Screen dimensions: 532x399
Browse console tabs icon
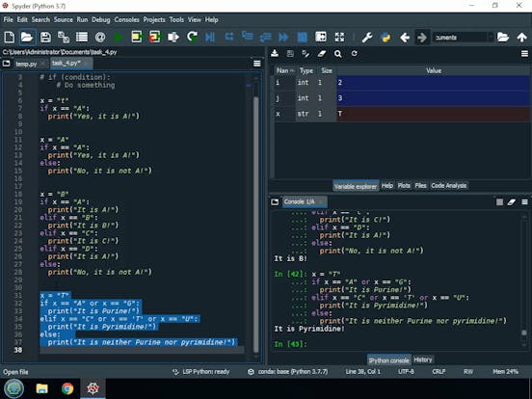(x=275, y=201)
